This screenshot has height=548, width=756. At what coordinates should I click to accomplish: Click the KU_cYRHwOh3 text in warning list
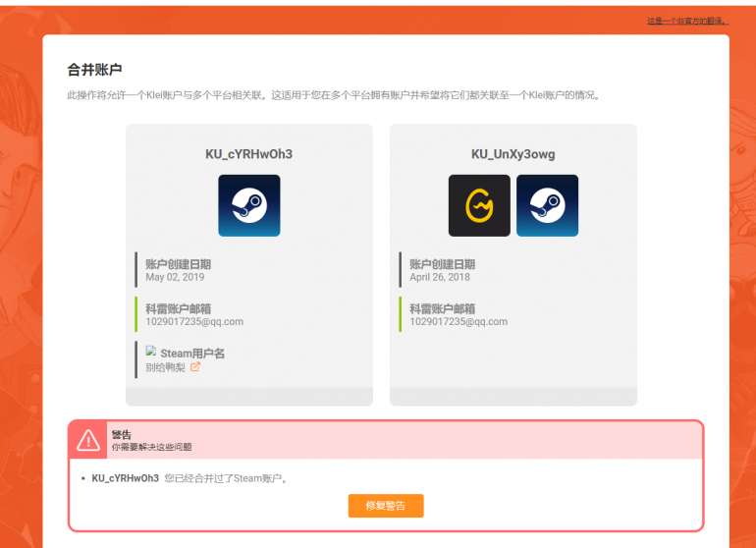tap(126, 478)
